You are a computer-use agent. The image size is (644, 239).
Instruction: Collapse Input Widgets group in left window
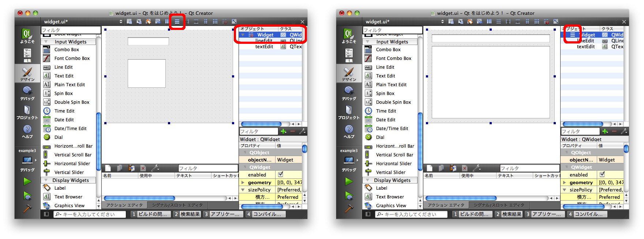(x=46, y=42)
